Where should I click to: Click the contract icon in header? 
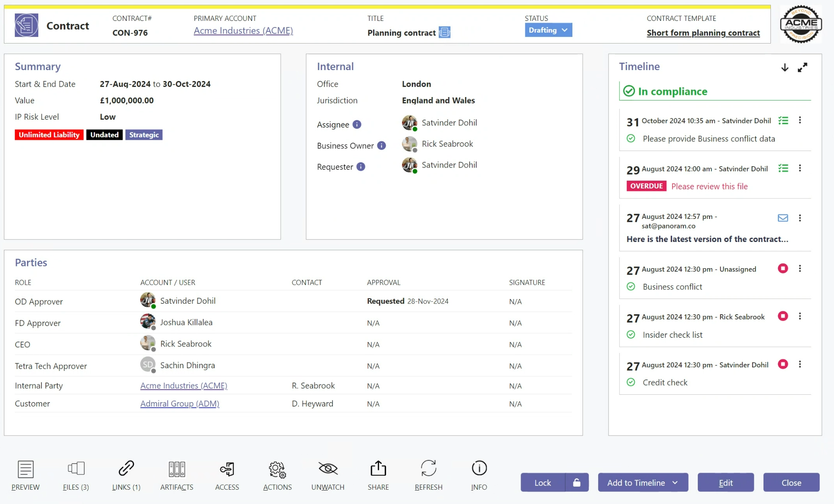(x=27, y=25)
